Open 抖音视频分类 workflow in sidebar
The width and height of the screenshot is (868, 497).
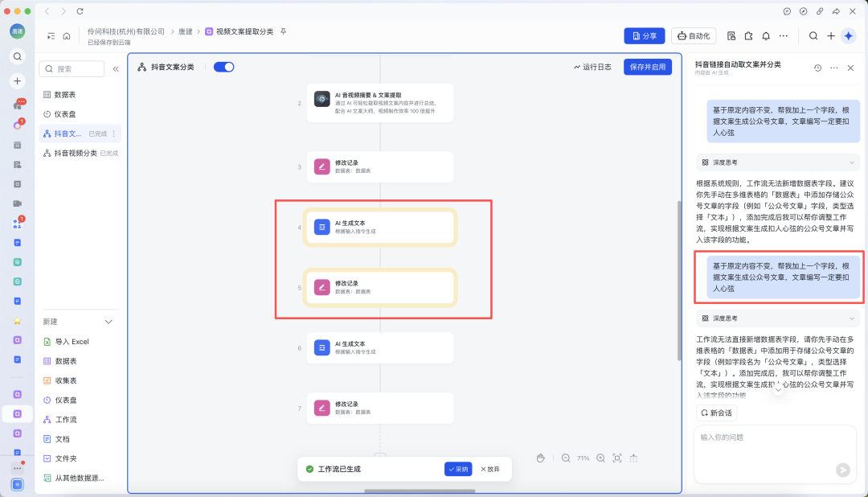click(76, 153)
